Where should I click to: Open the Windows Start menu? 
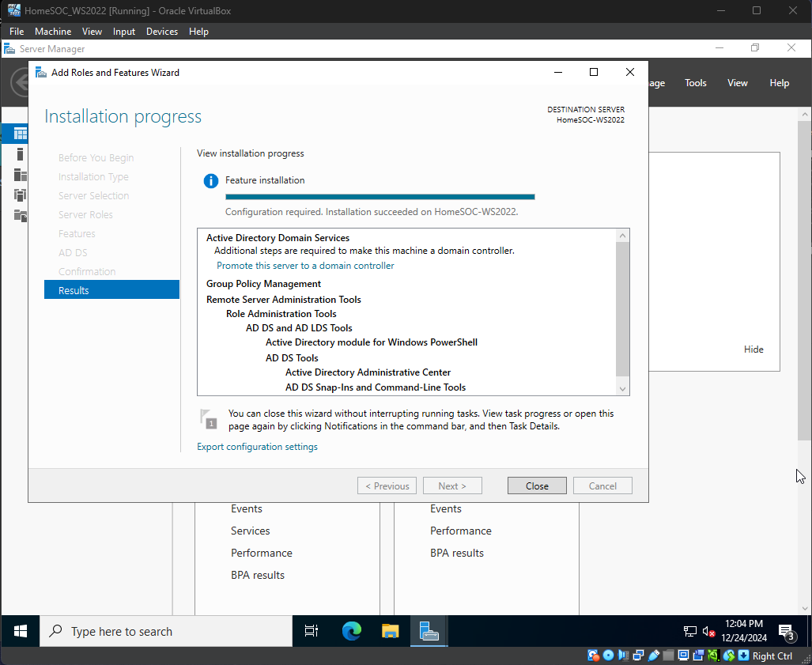point(21,631)
